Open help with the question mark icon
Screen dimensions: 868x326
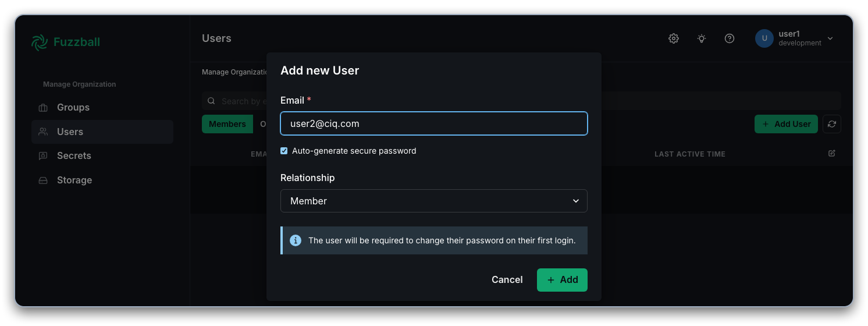[730, 38]
